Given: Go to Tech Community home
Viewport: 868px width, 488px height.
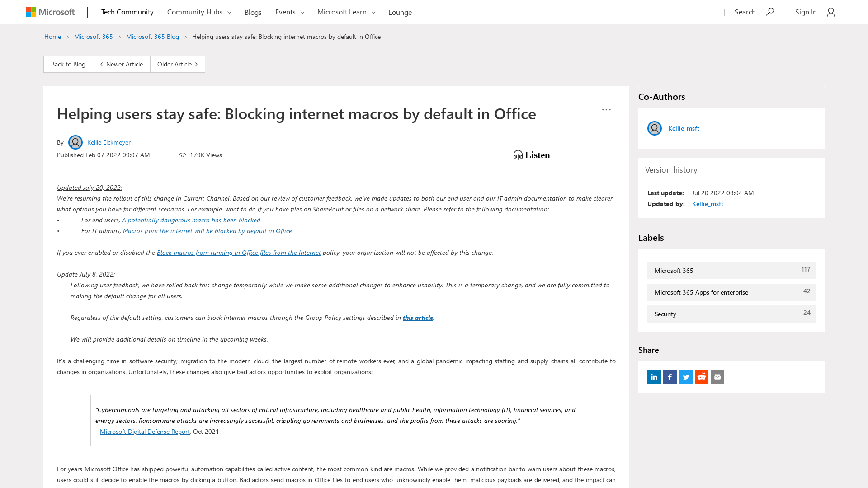Looking at the screenshot, I should pyautogui.click(x=127, y=12).
